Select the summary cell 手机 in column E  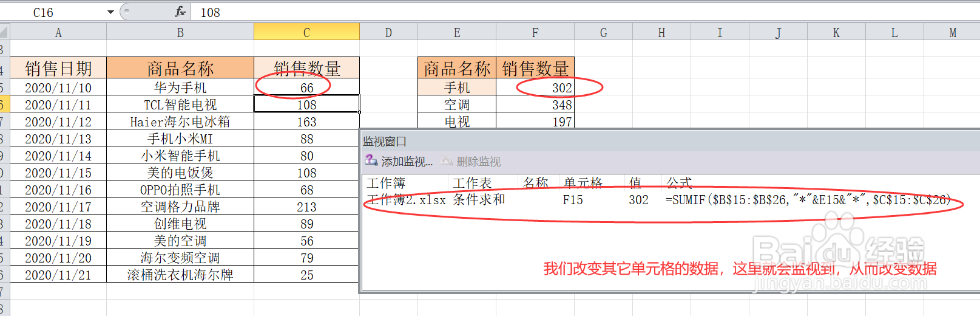pyautogui.click(x=457, y=88)
